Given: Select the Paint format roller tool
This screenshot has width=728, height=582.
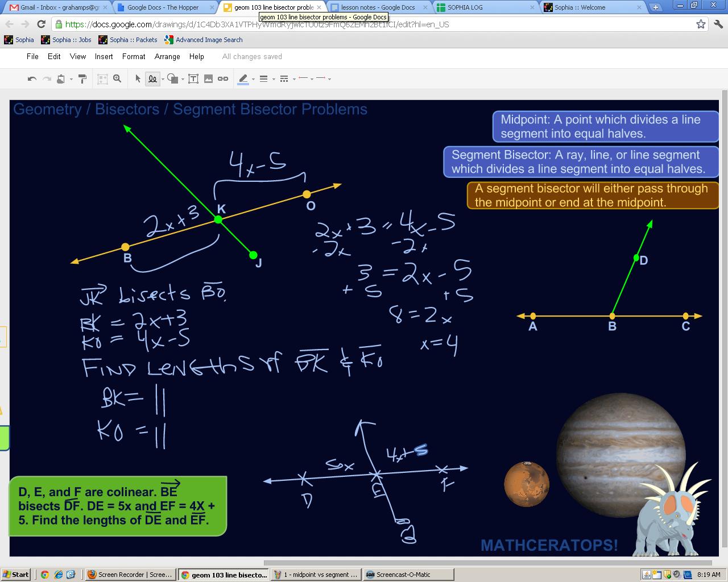Looking at the screenshot, I should click(82, 79).
